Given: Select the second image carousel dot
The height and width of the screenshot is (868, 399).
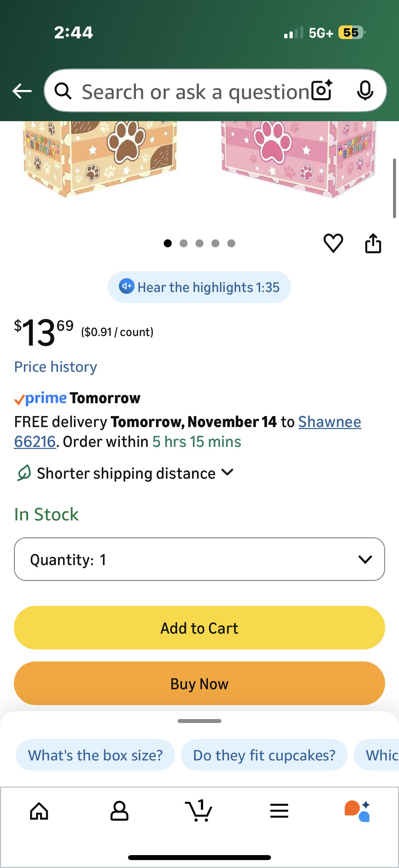Looking at the screenshot, I should pyautogui.click(x=184, y=243).
